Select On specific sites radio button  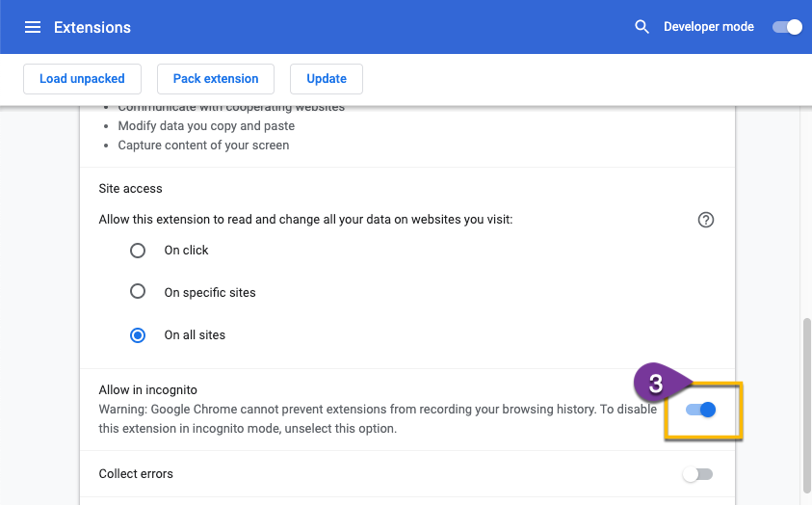[138, 292]
